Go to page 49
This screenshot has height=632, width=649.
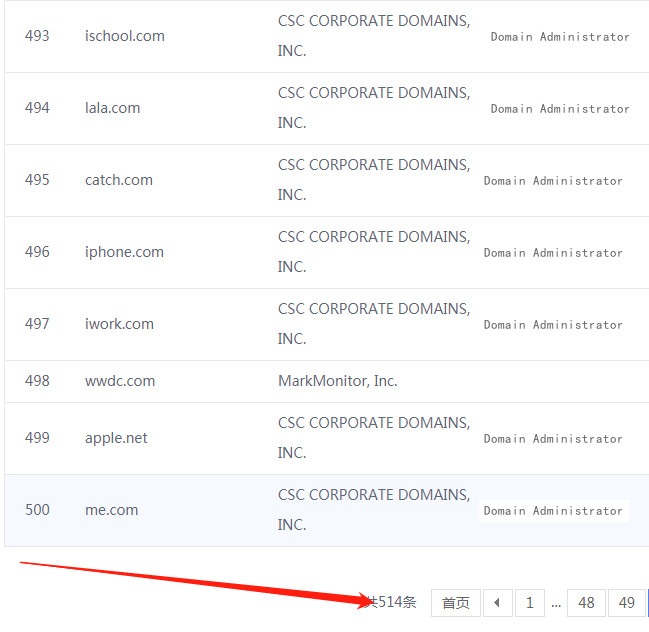coord(627,603)
